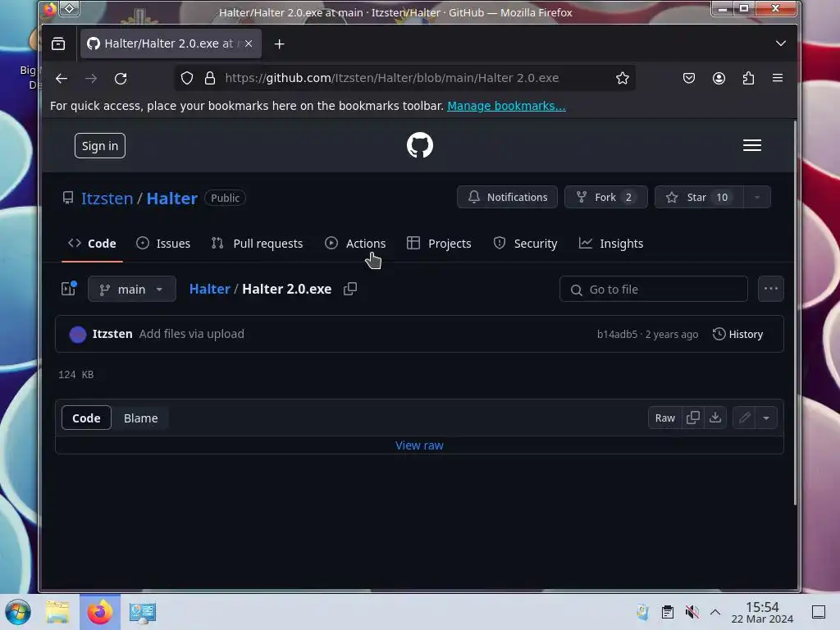Close the Halter 2.0.exe browser tab

tap(248, 43)
